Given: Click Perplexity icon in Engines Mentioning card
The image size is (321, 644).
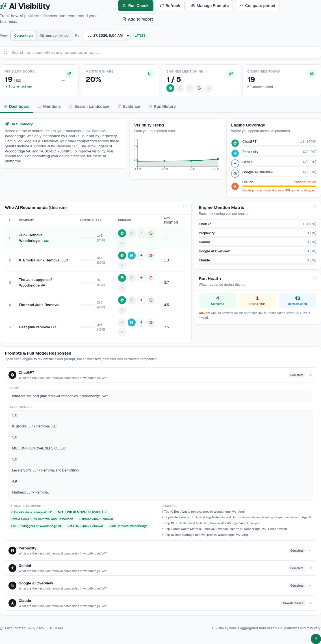Looking at the screenshot, I should coord(180,88).
